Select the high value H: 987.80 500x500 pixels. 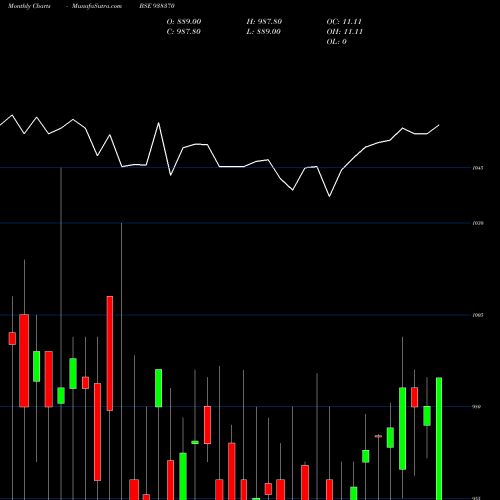[264, 21]
